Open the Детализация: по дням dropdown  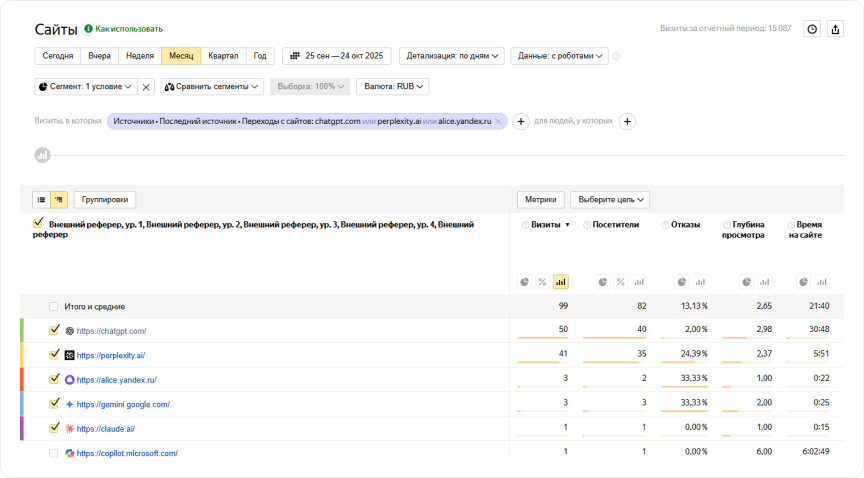point(451,56)
